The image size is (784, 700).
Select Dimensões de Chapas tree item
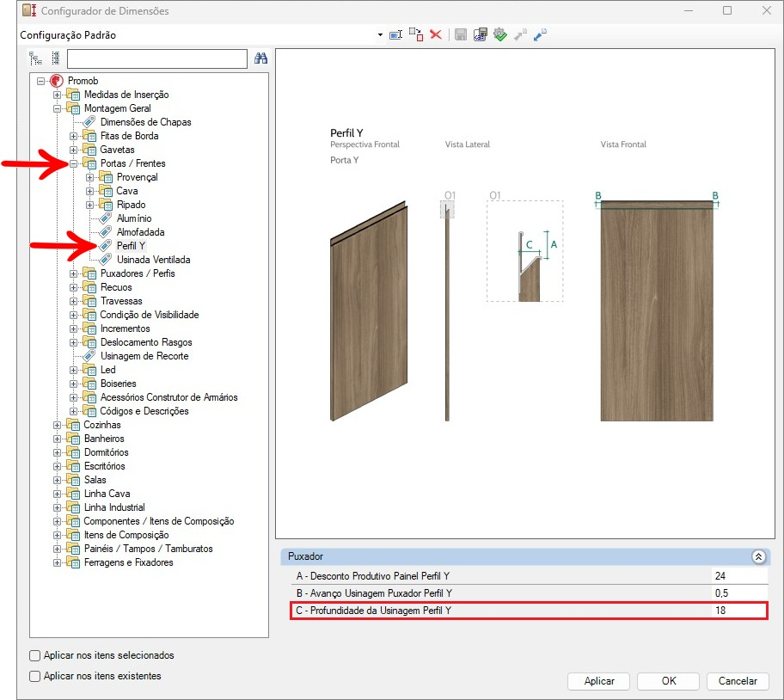pos(145,122)
